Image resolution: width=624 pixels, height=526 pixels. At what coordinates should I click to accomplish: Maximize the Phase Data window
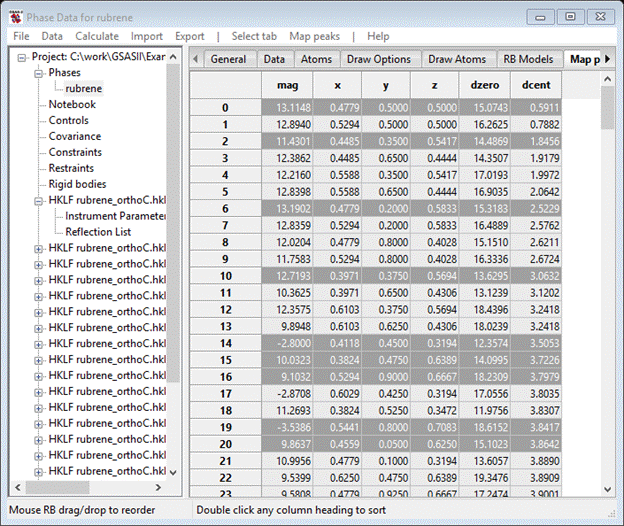[571, 16]
